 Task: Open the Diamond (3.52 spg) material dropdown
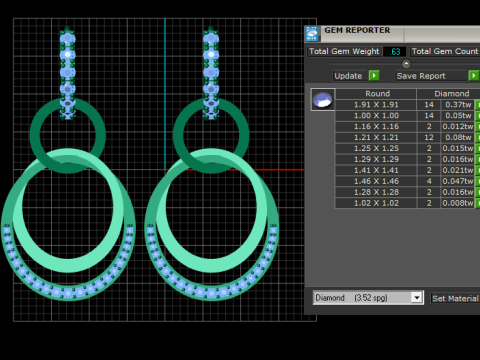pos(368,298)
